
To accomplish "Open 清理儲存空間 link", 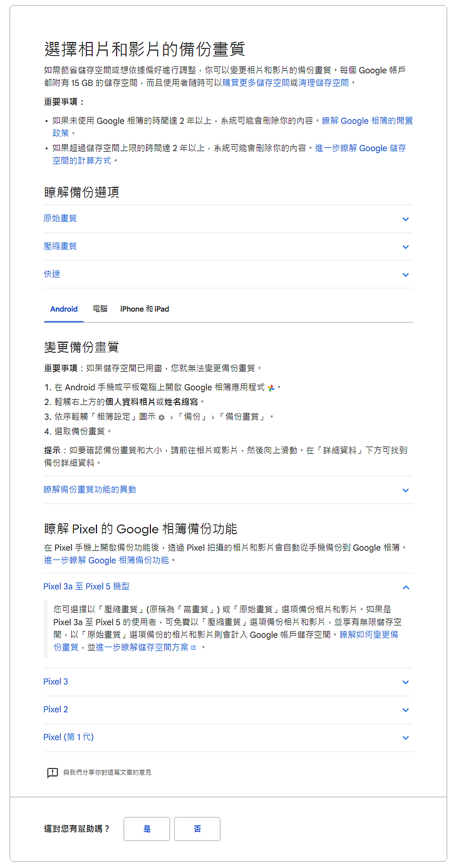I will pyautogui.click(x=324, y=82).
